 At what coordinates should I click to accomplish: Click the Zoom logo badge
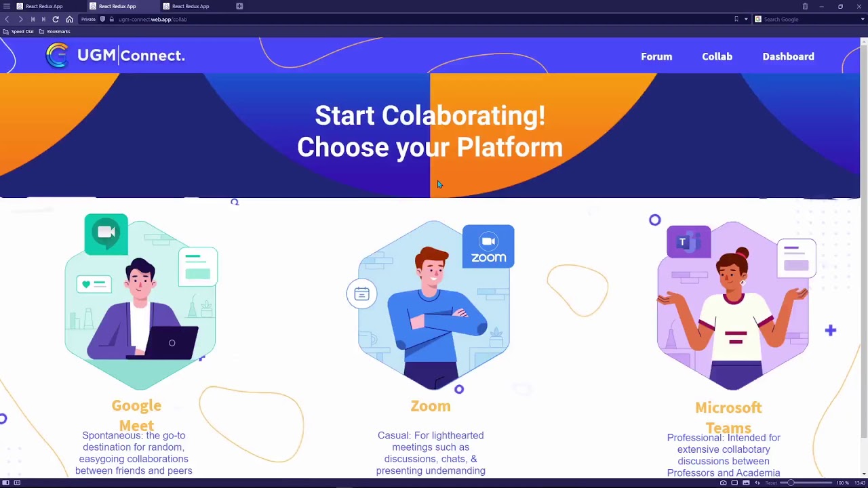(488, 247)
